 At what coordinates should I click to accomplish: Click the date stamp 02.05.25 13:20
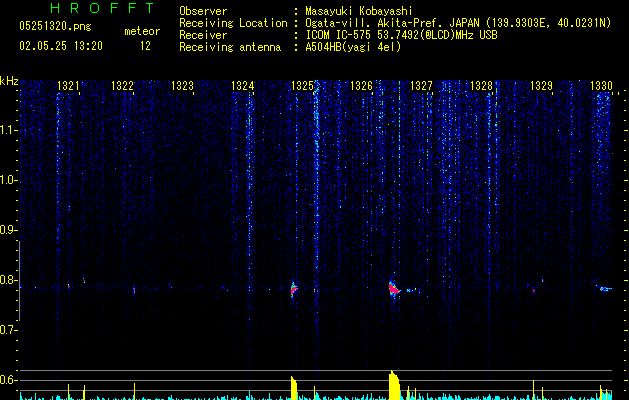point(61,46)
